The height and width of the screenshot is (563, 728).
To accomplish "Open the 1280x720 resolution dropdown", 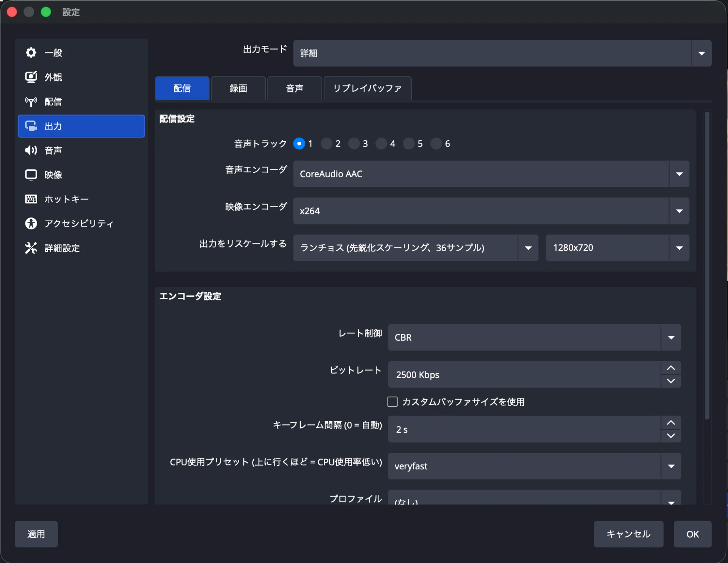I will pos(617,248).
